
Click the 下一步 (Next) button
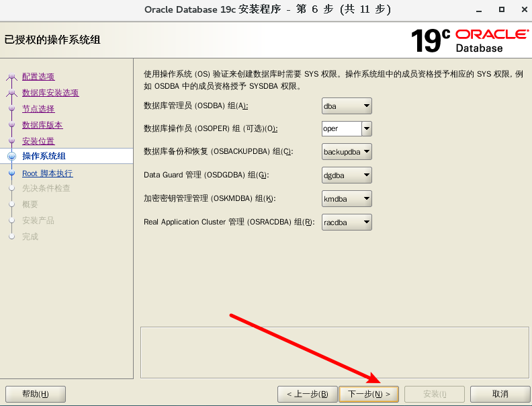(x=369, y=394)
